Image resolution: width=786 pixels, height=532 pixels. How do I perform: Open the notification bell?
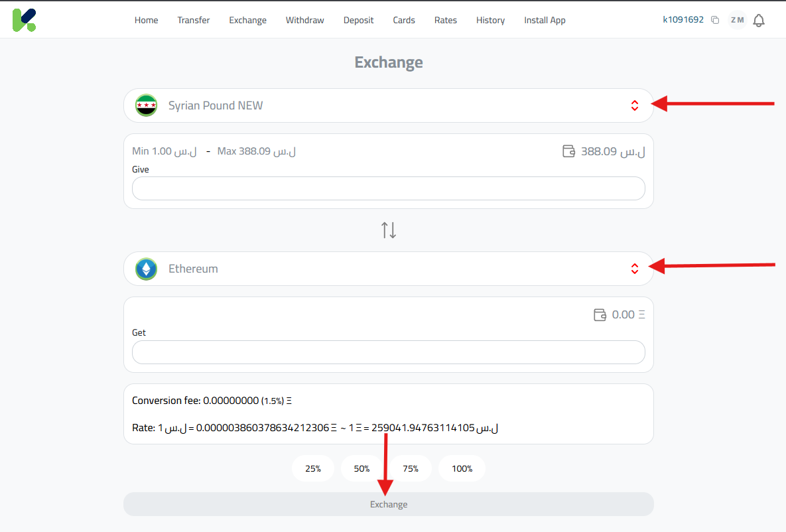point(758,20)
